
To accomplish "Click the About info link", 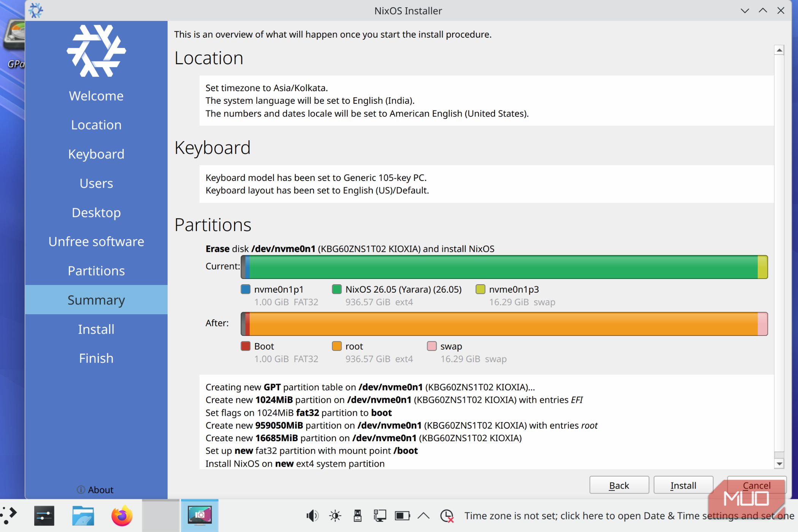I will pyautogui.click(x=95, y=490).
